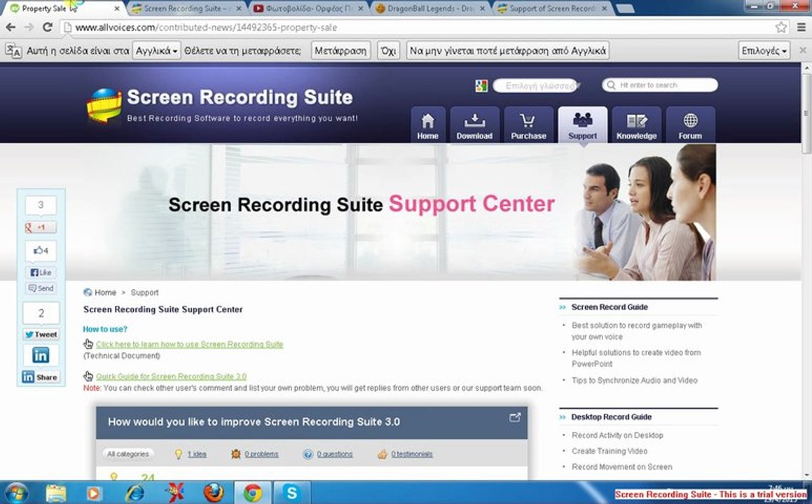Open File Explorer from taskbar
Screen dimensions: 812x504
55,493
